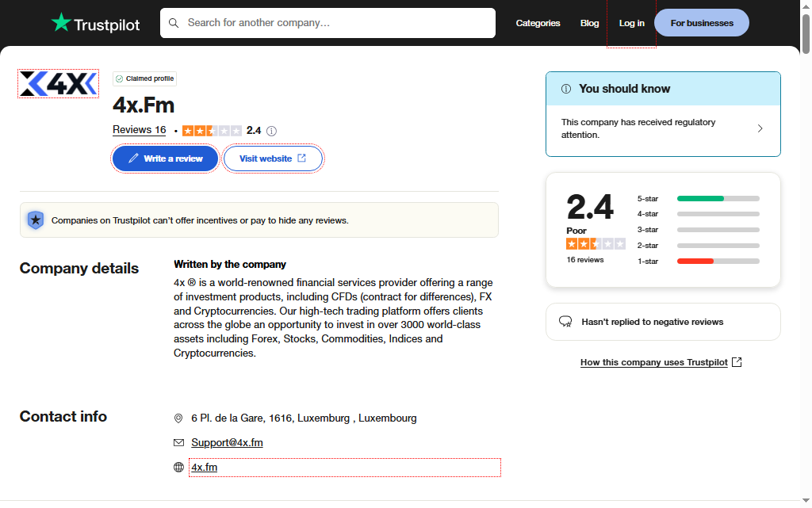Viewport: 812px width, 508px height.
Task: Open the Support@4x.fm email link
Action: click(x=227, y=442)
